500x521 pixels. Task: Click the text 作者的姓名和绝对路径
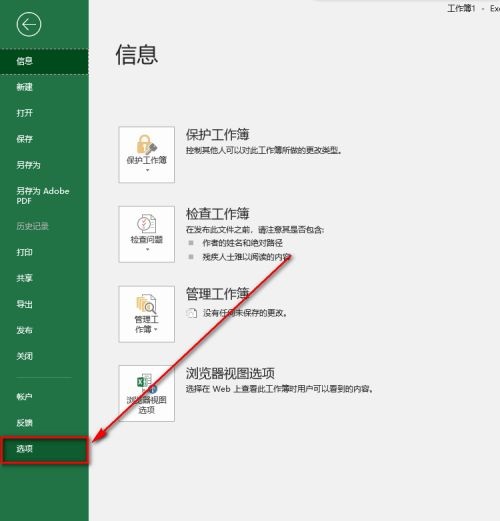pos(242,243)
